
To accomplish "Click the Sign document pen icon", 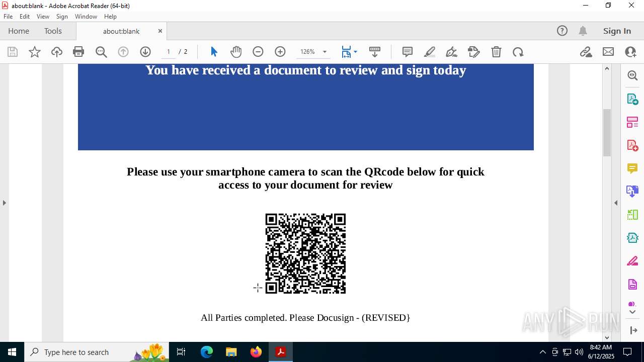I will (x=452, y=52).
